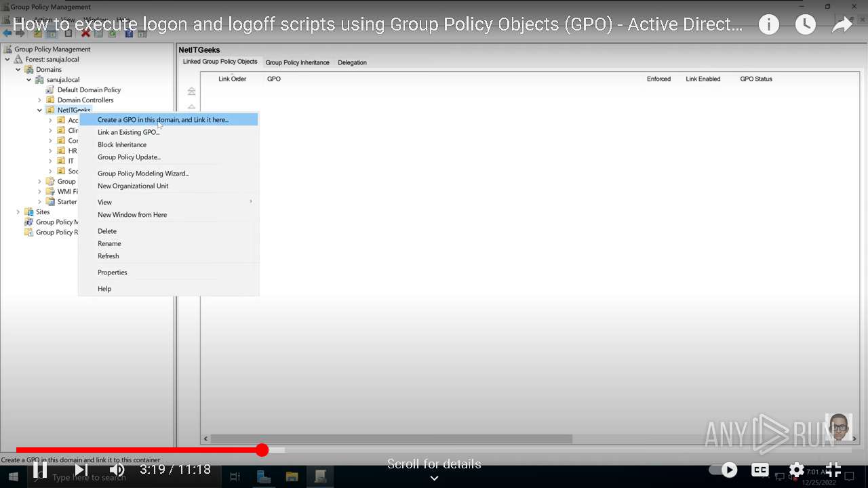868x488 pixels.
Task: Sort by the Link Enabled column
Action: point(703,79)
